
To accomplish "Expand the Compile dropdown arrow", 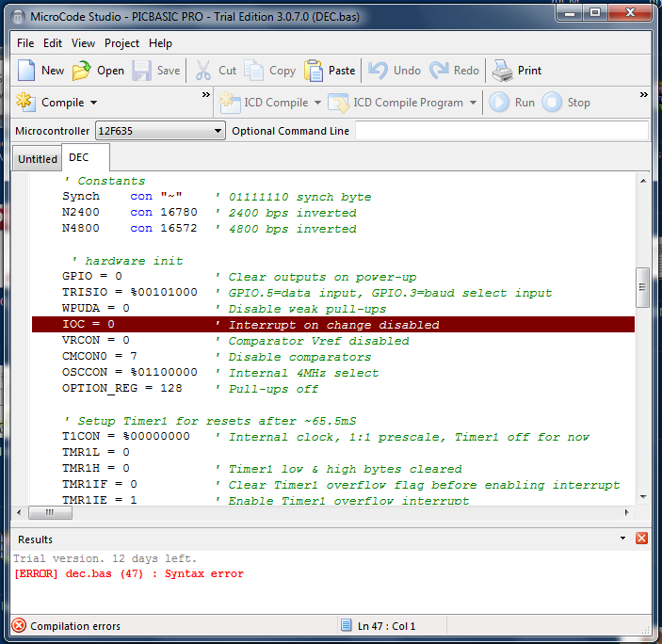I will click(94, 103).
